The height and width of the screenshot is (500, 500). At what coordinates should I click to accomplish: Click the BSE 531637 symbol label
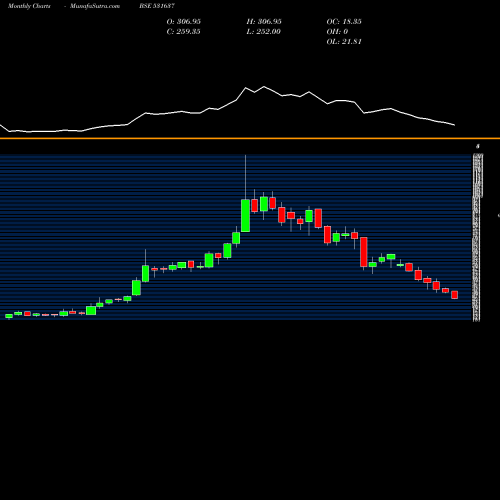[x=157, y=6]
